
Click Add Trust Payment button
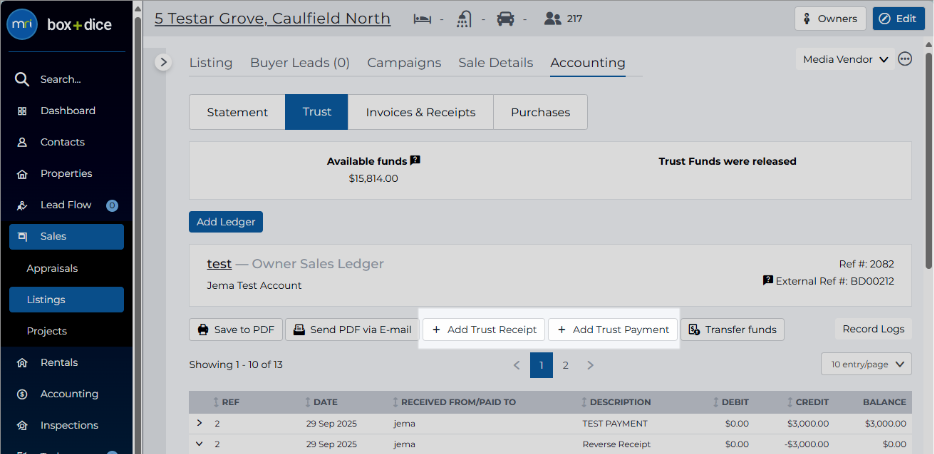pos(613,329)
